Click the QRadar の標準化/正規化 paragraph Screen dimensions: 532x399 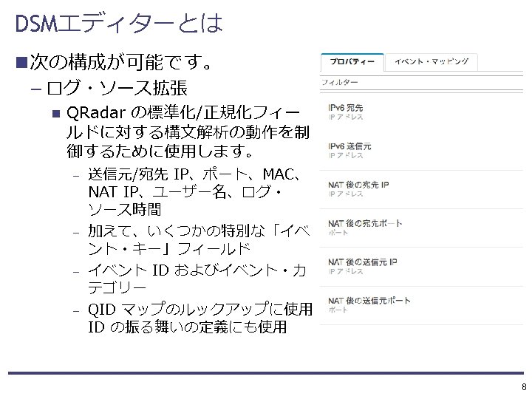coord(188,132)
